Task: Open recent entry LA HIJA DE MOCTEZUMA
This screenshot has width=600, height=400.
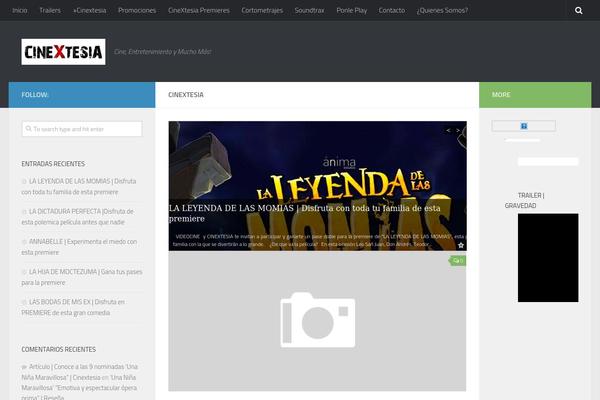Action: [82, 277]
